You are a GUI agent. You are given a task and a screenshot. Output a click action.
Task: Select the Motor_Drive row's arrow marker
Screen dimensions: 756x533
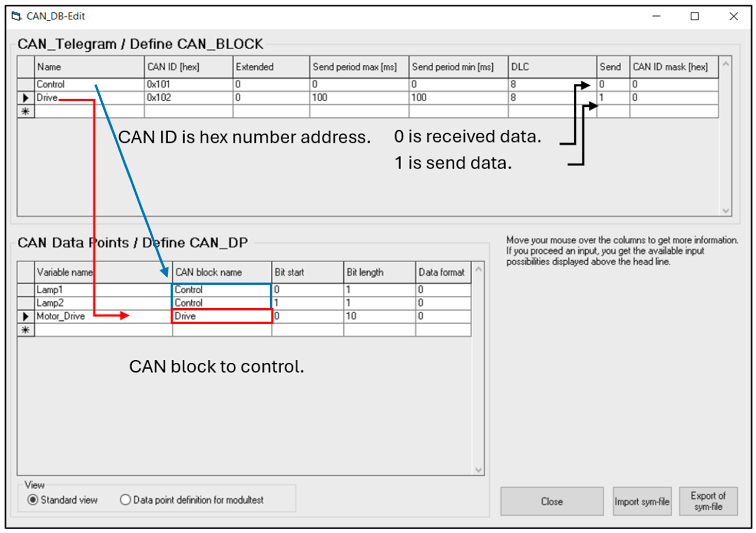tap(26, 316)
